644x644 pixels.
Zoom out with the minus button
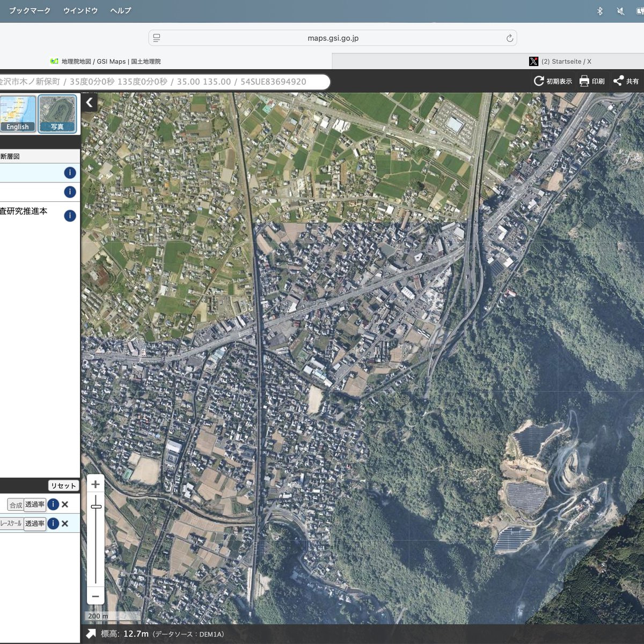[96, 596]
